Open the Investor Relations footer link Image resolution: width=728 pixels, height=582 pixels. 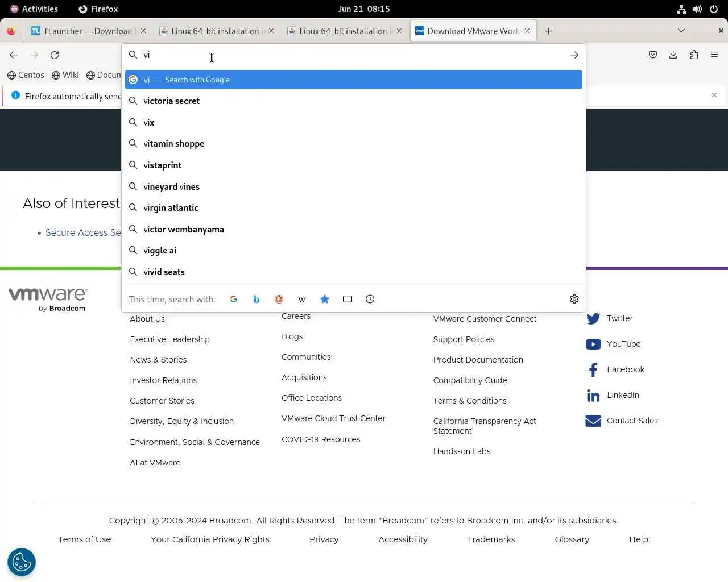163,380
